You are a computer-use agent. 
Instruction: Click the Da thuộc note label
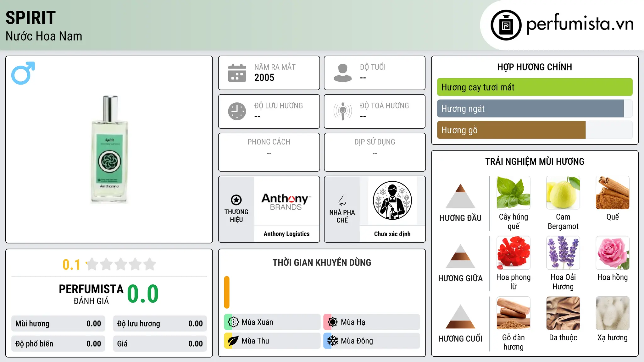563,338
